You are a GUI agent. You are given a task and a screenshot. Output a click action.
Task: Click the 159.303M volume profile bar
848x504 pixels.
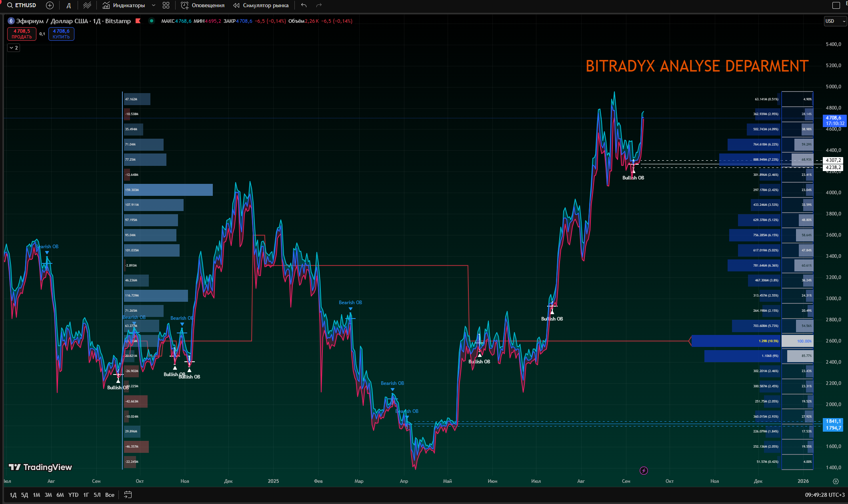pyautogui.click(x=168, y=190)
